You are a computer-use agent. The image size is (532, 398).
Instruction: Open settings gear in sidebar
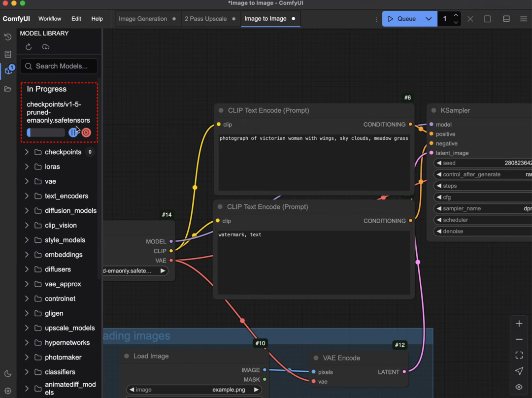coord(8,391)
